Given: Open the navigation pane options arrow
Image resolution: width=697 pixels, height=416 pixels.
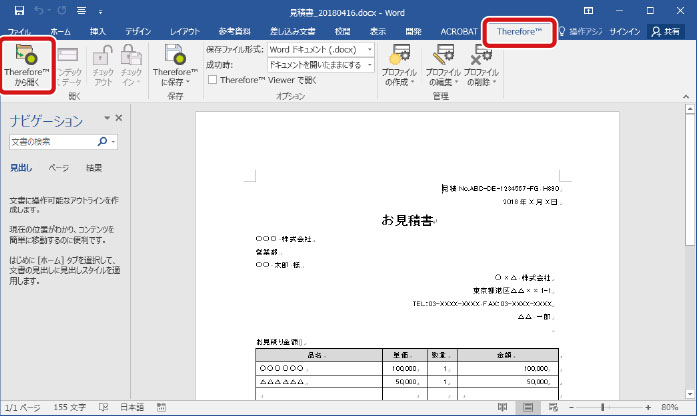Looking at the screenshot, I should point(105,119).
